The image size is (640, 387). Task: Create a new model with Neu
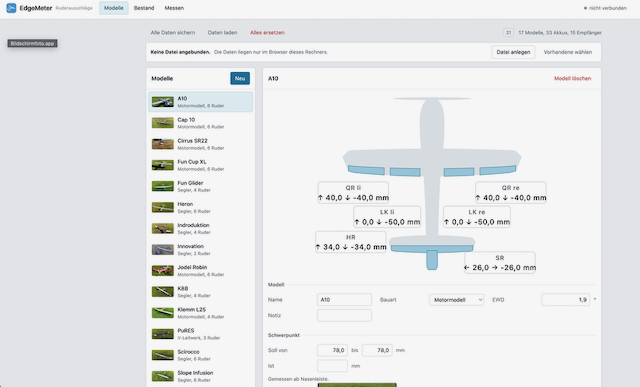[x=240, y=78]
